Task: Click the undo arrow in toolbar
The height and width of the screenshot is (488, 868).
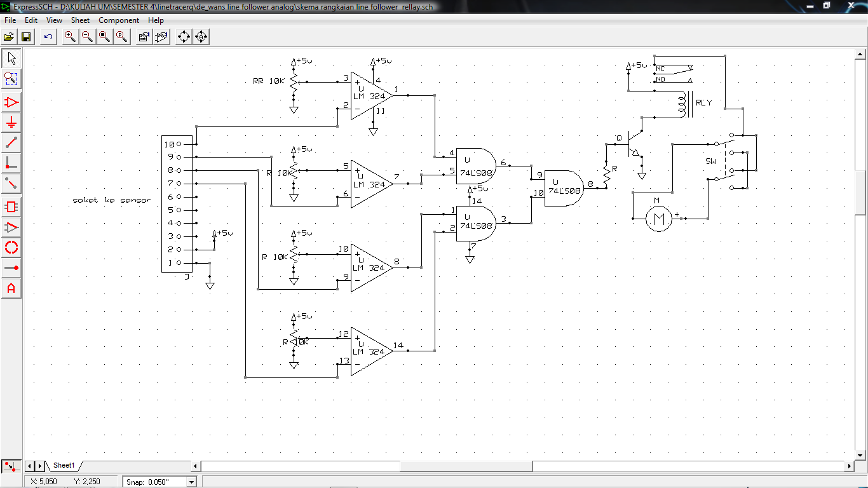Action: [48, 37]
